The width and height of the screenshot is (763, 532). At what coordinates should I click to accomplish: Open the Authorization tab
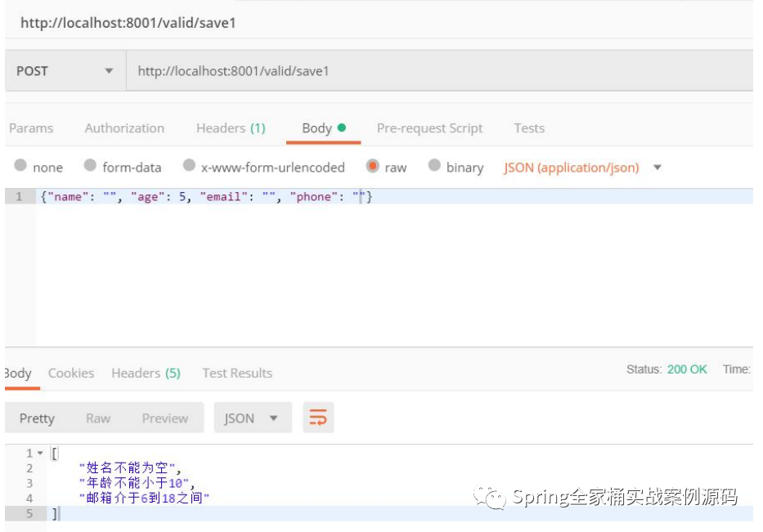click(x=124, y=128)
